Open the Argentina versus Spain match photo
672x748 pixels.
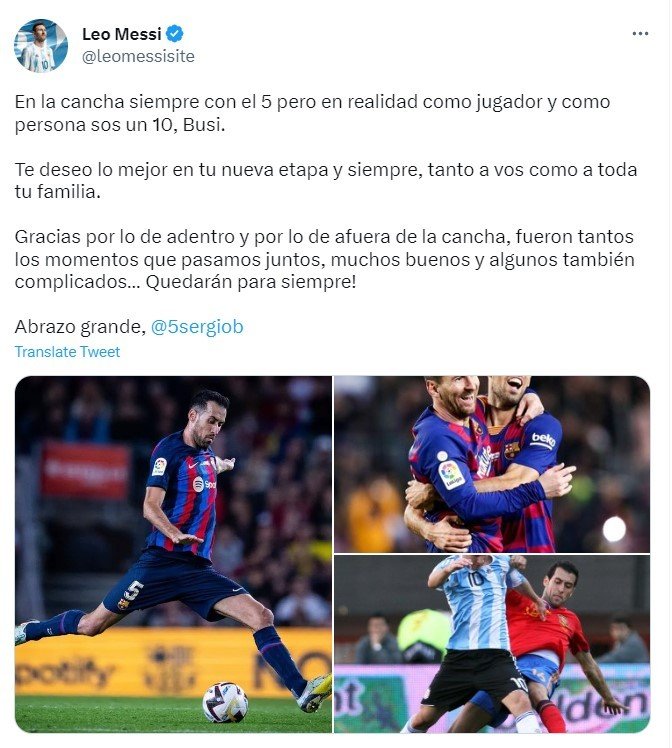coord(492,644)
